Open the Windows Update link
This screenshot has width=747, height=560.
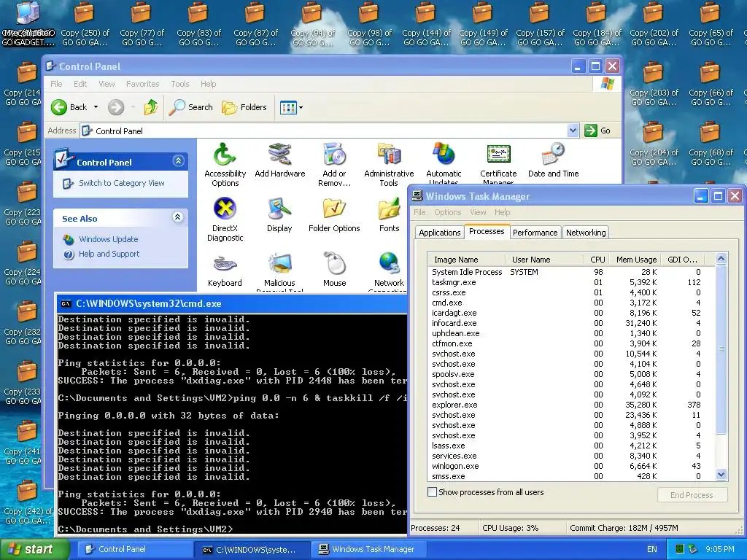pos(109,239)
